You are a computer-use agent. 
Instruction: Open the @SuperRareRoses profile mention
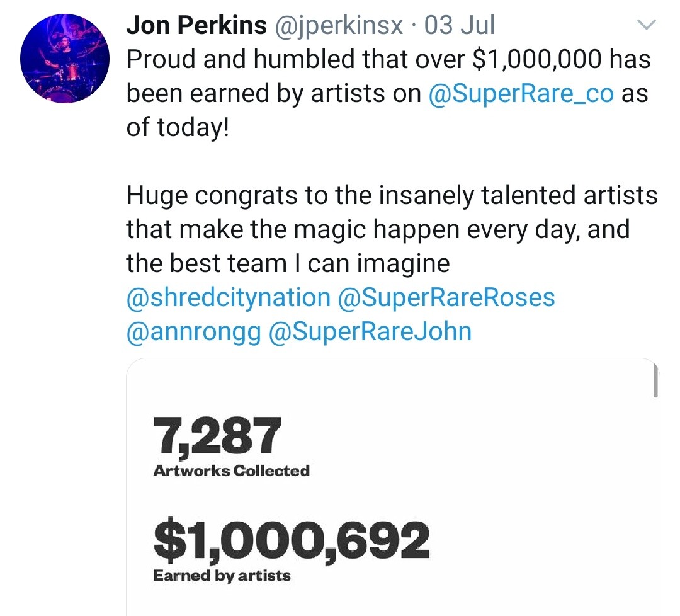coord(446,297)
